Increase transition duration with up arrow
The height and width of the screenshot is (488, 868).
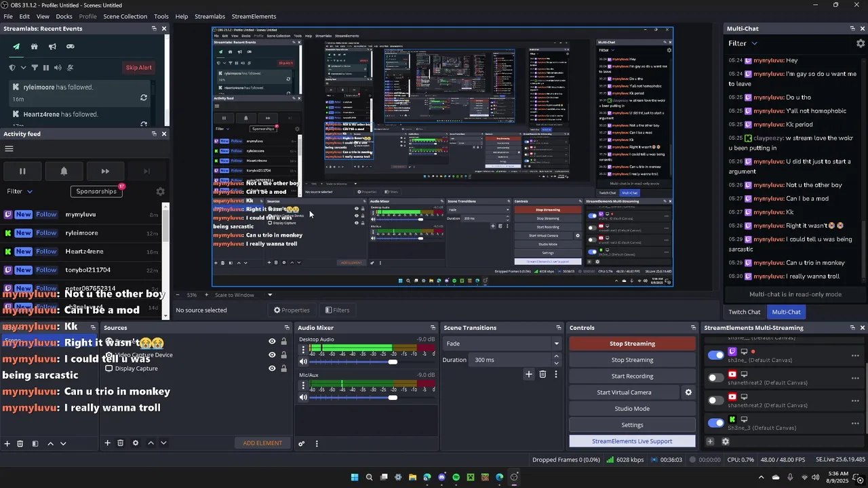(557, 357)
